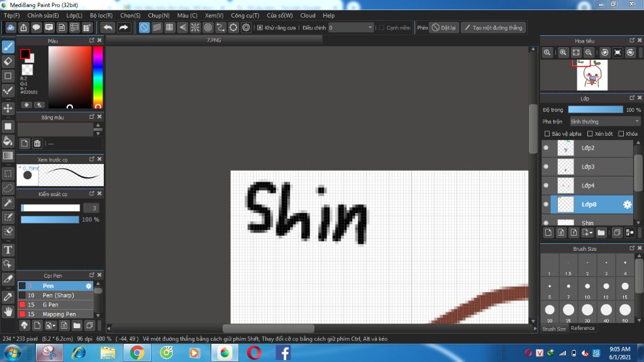644x362 pixels.
Task: Select the Move tool
Action: click(8, 108)
